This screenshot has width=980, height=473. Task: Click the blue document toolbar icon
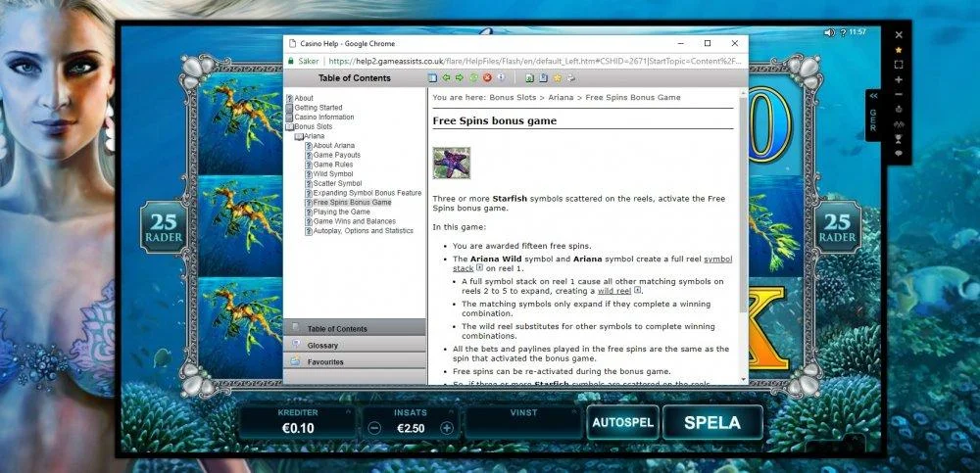pos(543,78)
